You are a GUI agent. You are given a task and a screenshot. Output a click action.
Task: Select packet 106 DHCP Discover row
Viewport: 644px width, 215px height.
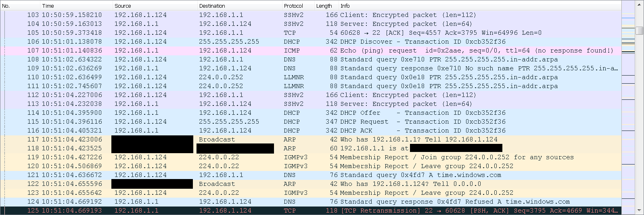[x=311, y=42]
